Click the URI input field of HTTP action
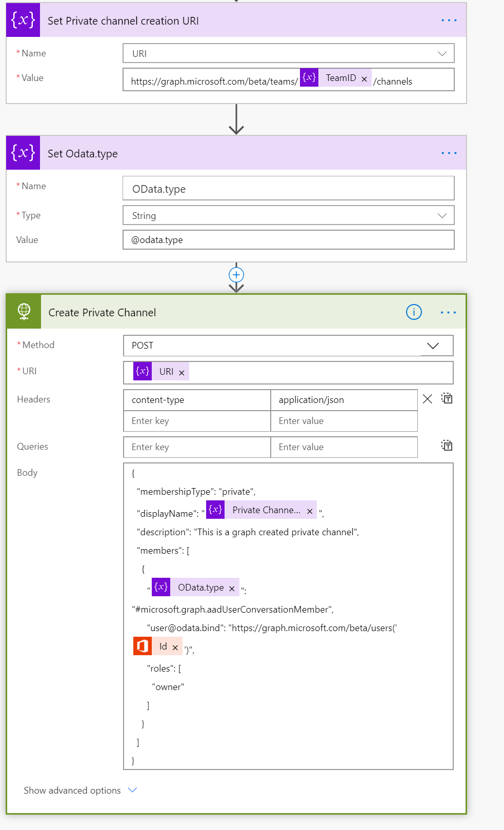 [x=289, y=373]
